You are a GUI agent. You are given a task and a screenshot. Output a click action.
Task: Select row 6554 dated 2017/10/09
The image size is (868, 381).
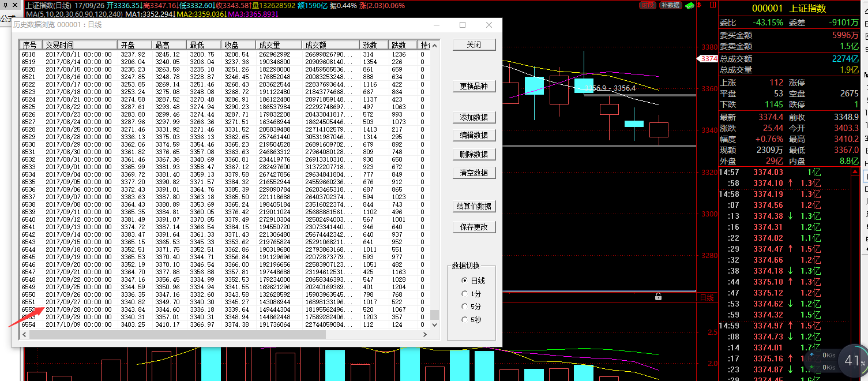coord(225,324)
